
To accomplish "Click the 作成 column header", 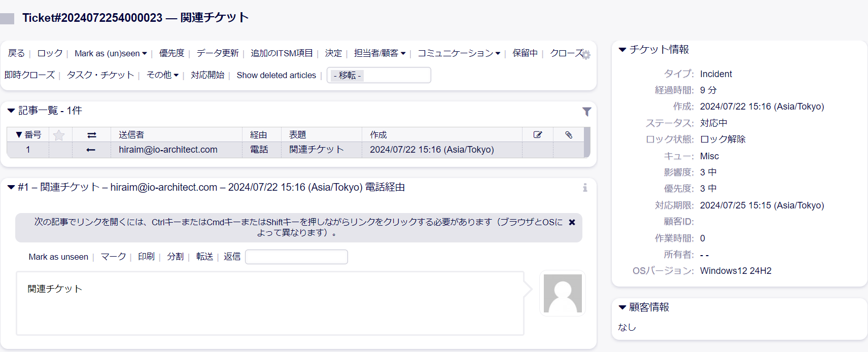I will pos(378,135).
